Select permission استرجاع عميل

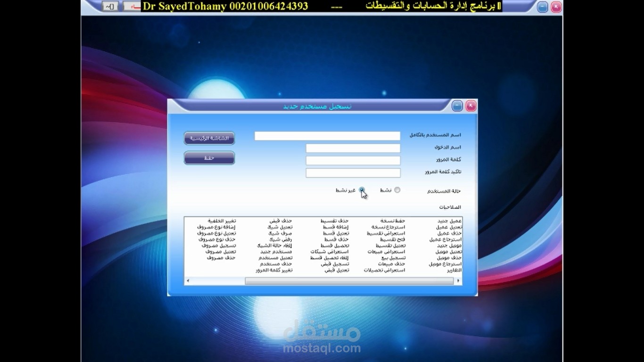pyautogui.click(x=446, y=239)
